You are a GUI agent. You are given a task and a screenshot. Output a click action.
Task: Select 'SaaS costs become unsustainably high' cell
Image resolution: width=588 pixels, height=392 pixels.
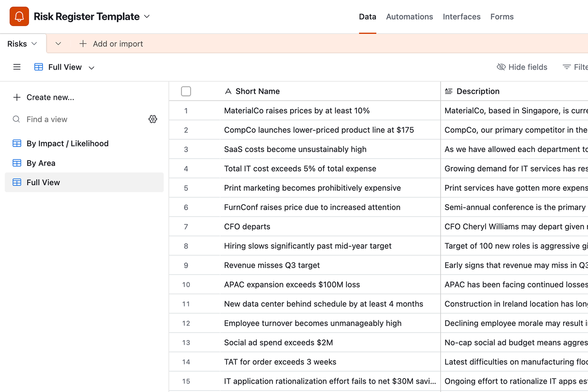coord(330,149)
